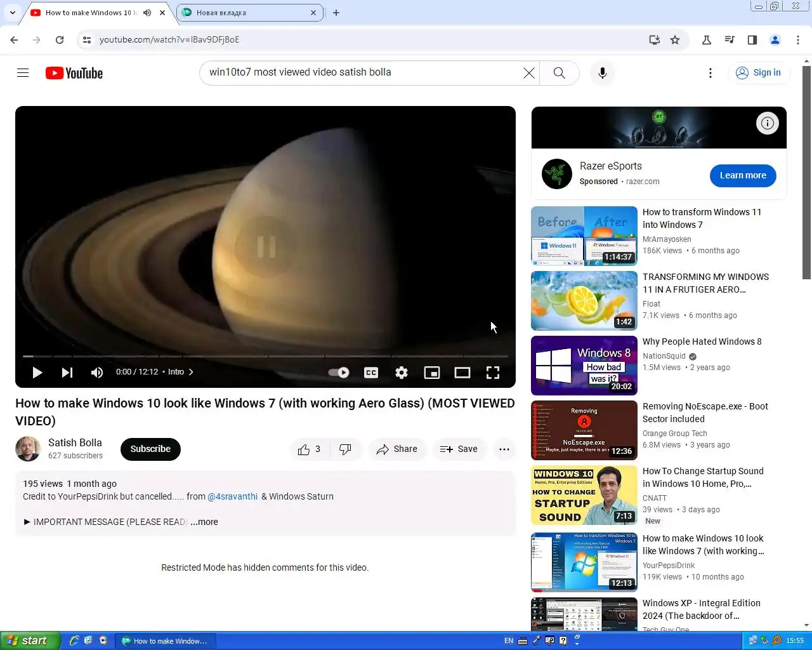The height and width of the screenshot is (650, 812).
Task: Switch to the Новая вкладка tab
Action: pyautogui.click(x=249, y=13)
